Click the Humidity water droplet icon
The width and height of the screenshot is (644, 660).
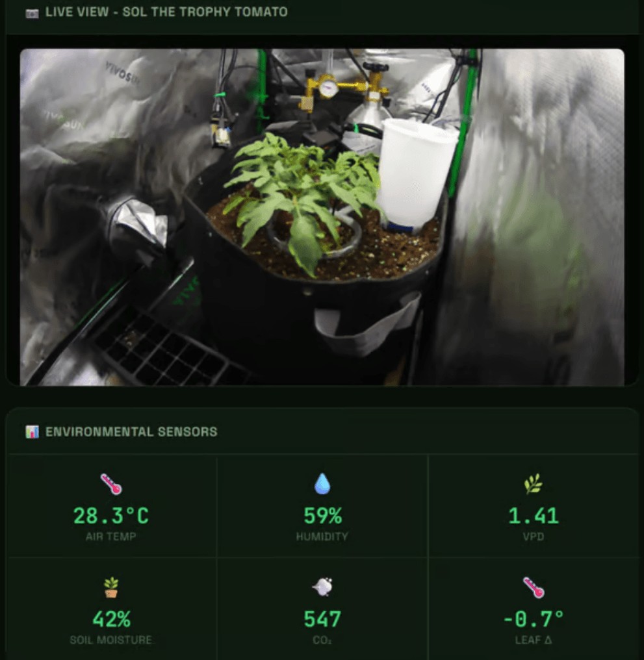pos(322,483)
